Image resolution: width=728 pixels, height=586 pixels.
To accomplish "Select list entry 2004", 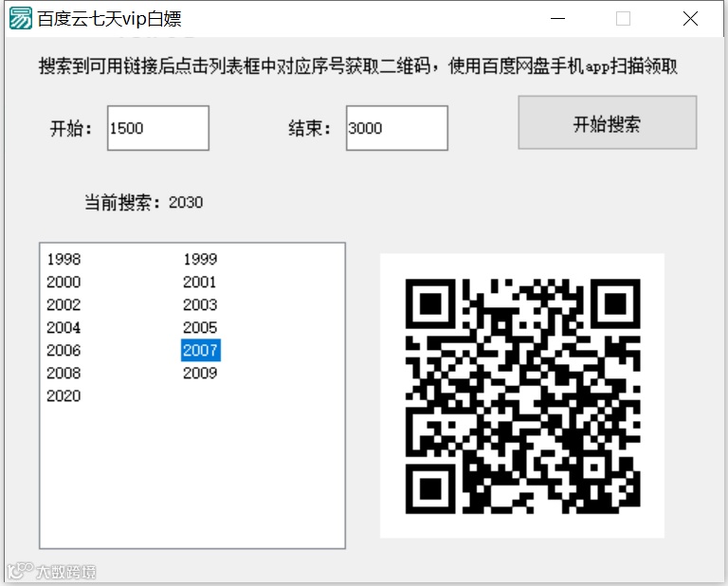I will (x=64, y=327).
